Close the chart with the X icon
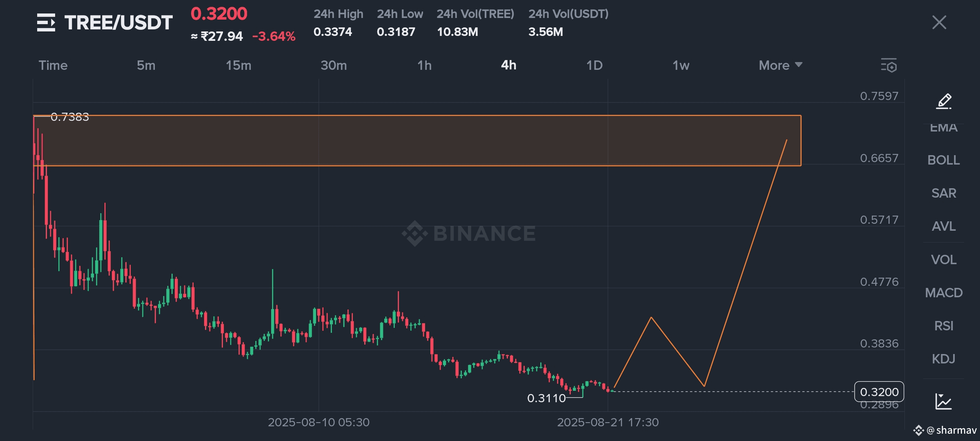Screen dimensions: 980x441 pos(939,22)
